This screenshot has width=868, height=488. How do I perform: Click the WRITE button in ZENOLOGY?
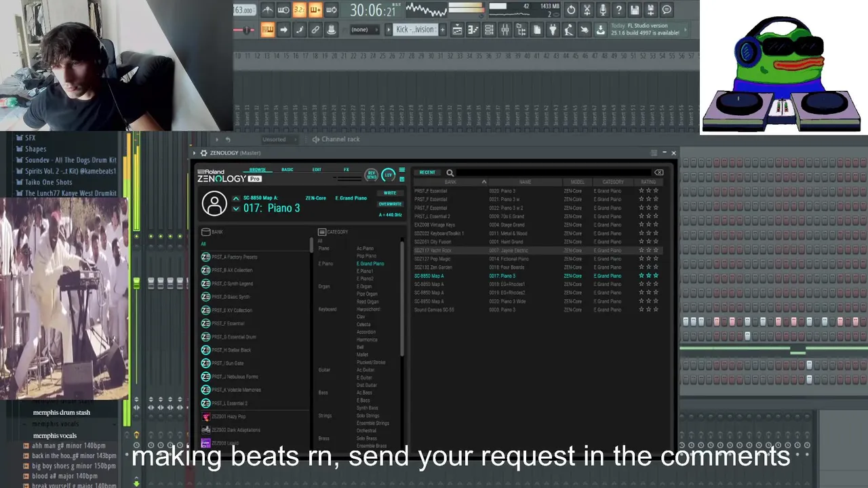(390, 193)
